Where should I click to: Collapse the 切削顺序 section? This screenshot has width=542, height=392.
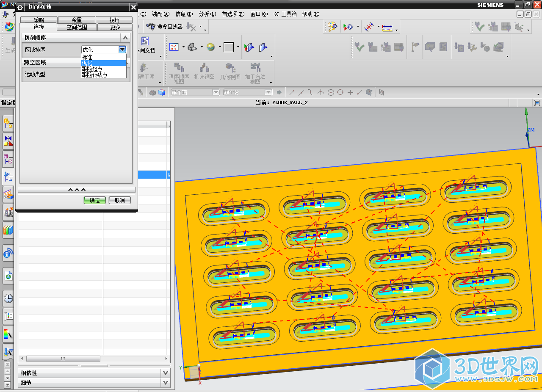click(x=125, y=38)
